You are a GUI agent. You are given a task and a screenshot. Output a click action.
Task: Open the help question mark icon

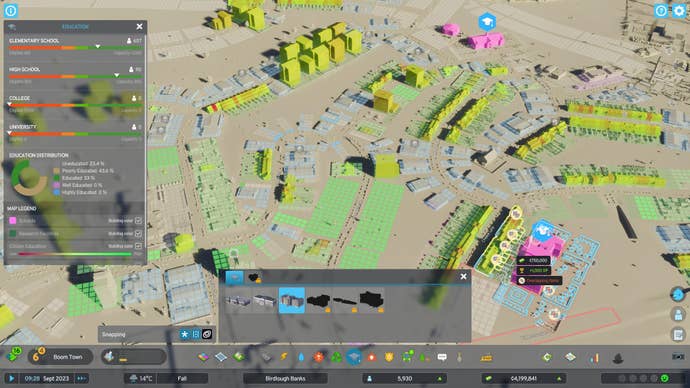[x=661, y=11]
